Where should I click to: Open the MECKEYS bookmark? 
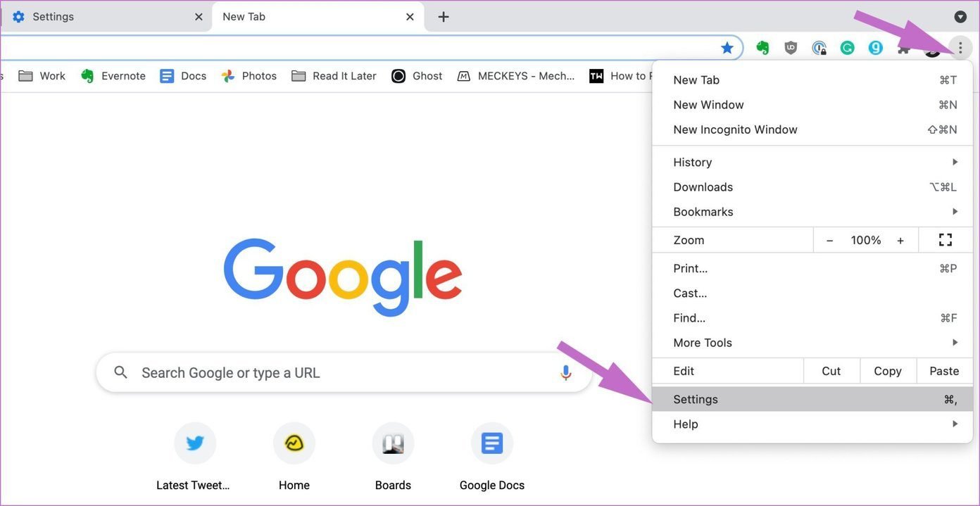coord(516,76)
